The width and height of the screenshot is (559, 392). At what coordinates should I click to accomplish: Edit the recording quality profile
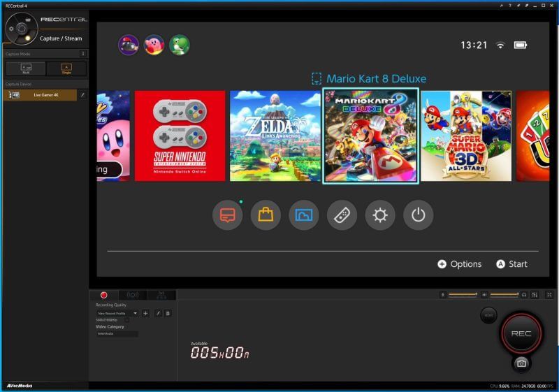(x=159, y=313)
